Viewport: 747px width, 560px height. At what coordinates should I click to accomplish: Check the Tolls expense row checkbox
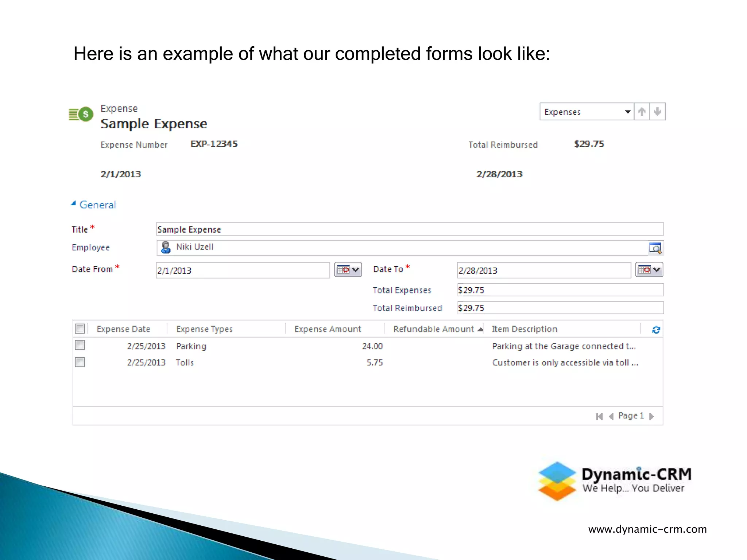[x=80, y=362]
